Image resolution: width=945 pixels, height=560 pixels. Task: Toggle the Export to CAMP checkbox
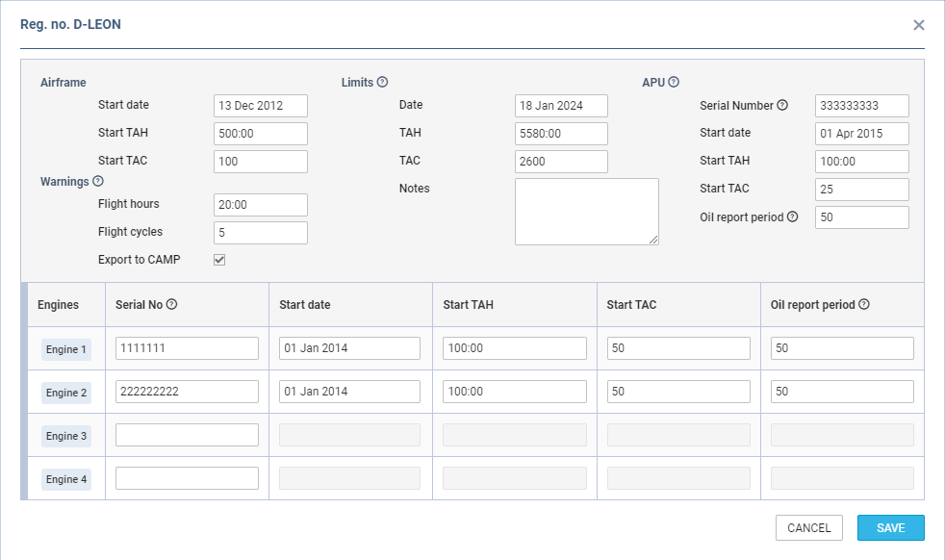[x=219, y=260]
